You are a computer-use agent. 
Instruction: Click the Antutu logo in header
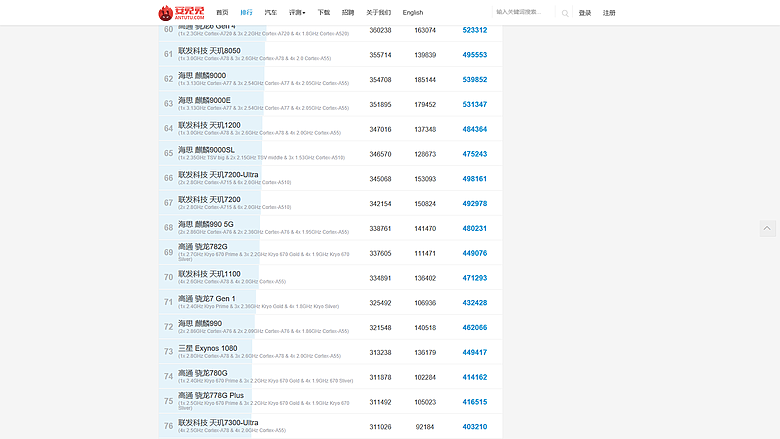(x=181, y=12)
